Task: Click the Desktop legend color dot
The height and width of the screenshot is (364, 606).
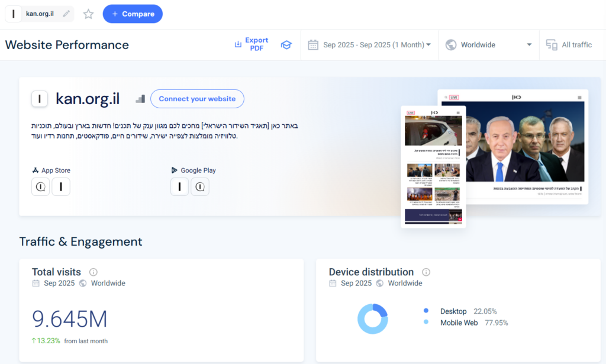Action: coord(426,310)
